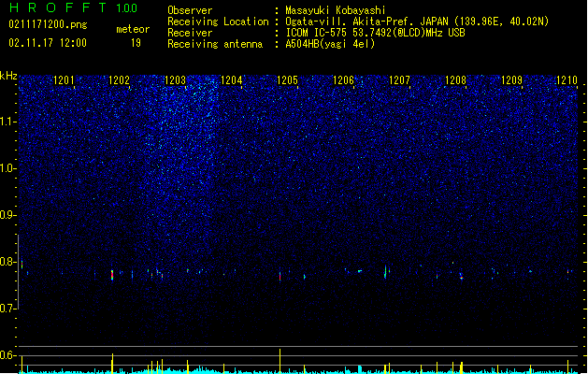The height and width of the screenshot is (374, 588).
Task: Click the 0.7 kHz axis label
Action: pos(7,309)
